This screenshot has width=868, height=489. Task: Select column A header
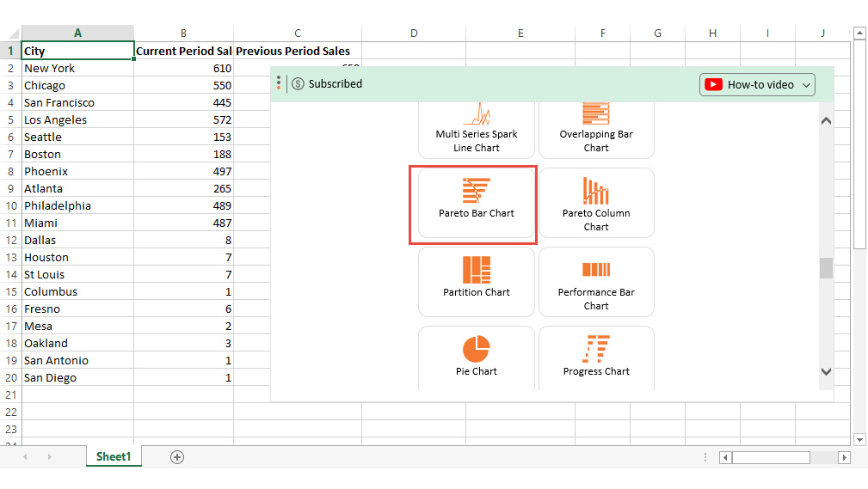tap(77, 34)
